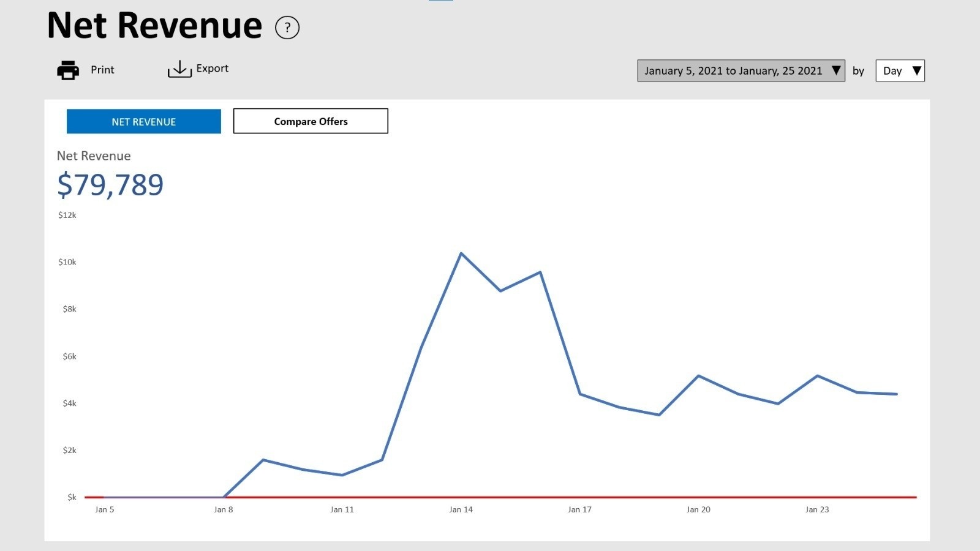Open the date range dropdown

pos(741,70)
